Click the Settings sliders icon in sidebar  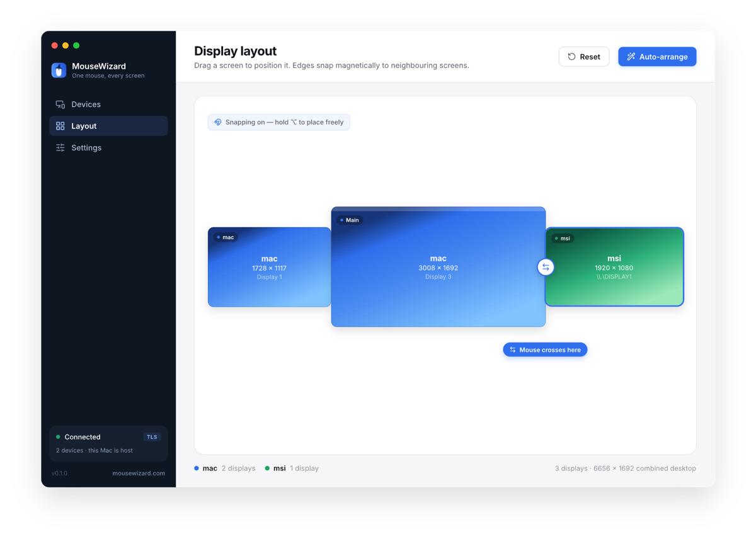pyautogui.click(x=60, y=148)
